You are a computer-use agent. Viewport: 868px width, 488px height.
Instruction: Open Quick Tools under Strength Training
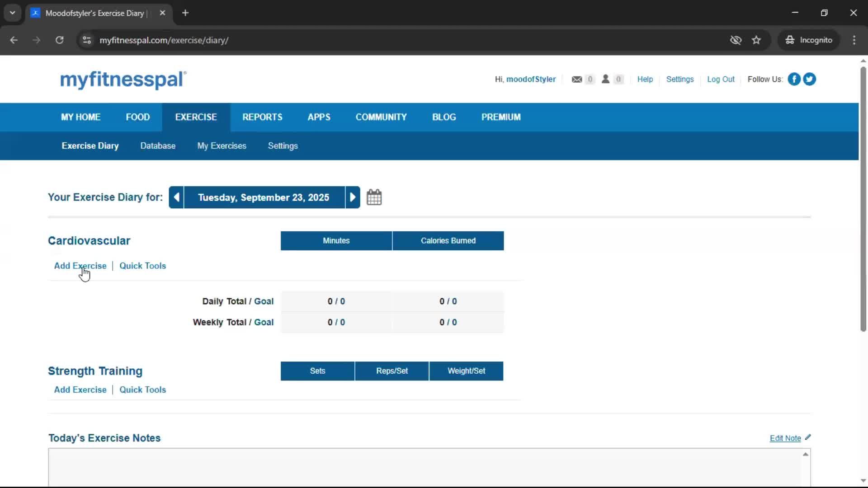[x=143, y=389]
